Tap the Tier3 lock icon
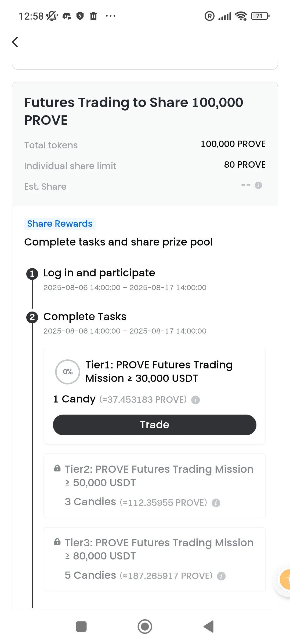The width and height of the screenshot is (290, 644). (57, 541)
